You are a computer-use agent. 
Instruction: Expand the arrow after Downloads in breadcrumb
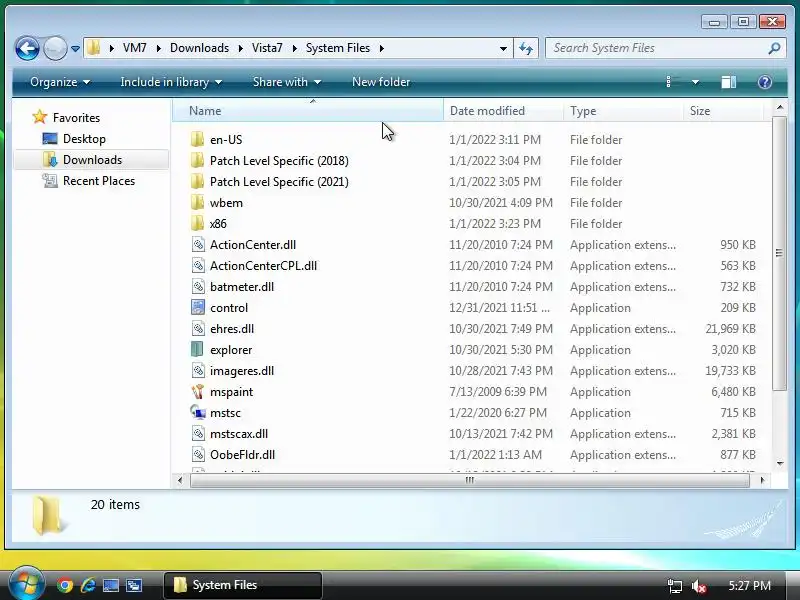tap(240, 48)
